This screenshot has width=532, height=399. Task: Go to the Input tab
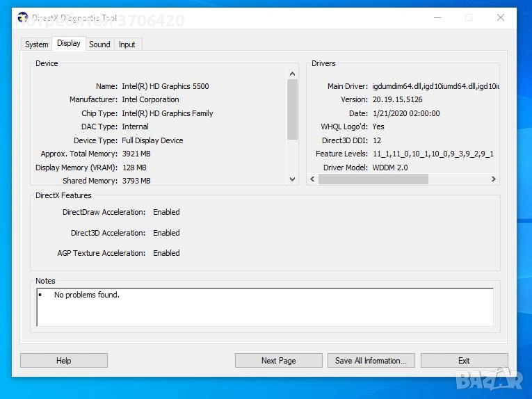(x=127, y=44)
